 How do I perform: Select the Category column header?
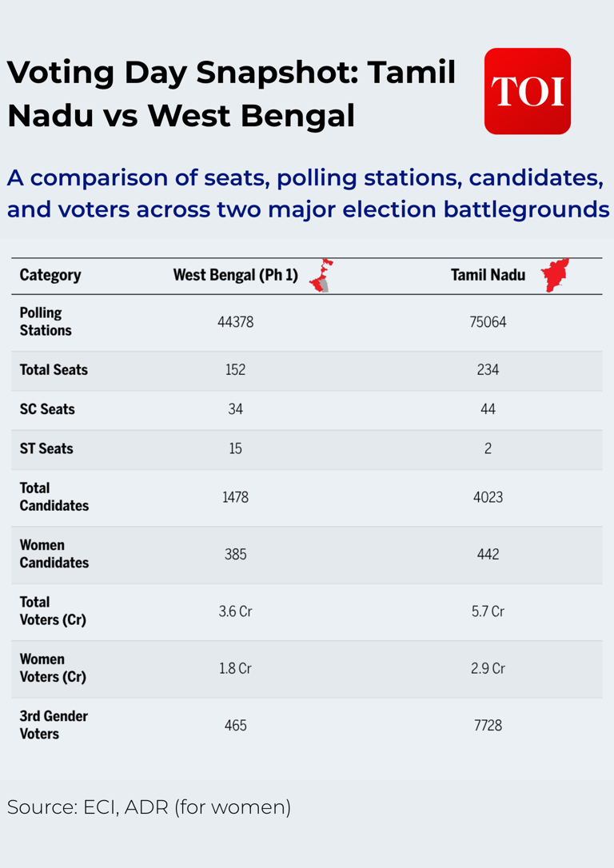point(50,276)
